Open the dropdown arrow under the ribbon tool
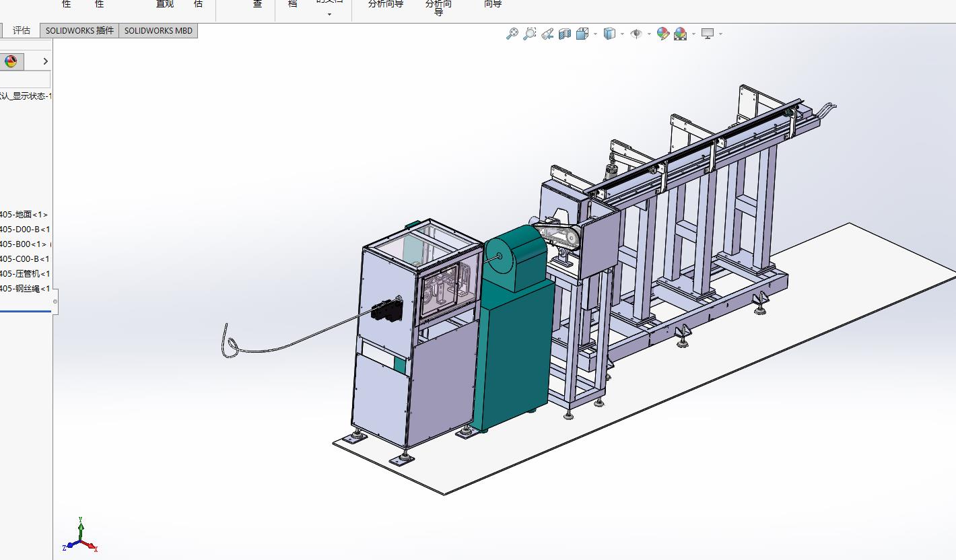956x560 pixels. (329, 13)
